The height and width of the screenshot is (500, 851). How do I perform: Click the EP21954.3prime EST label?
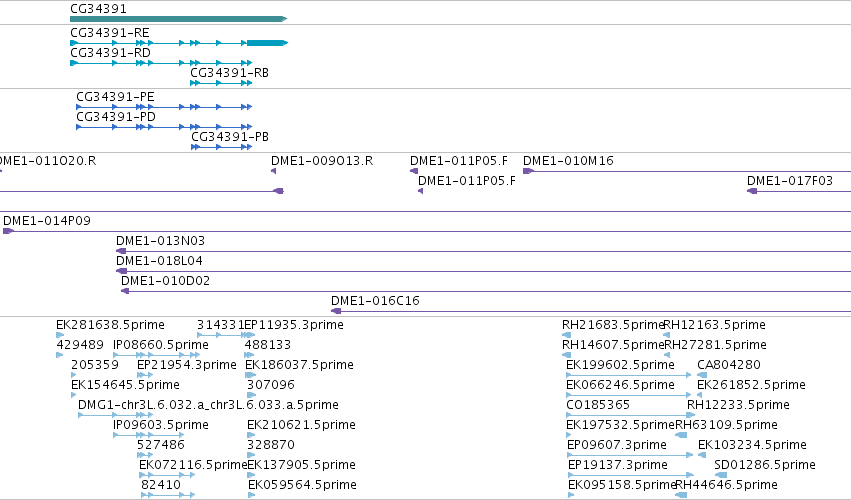coord(187,365)
